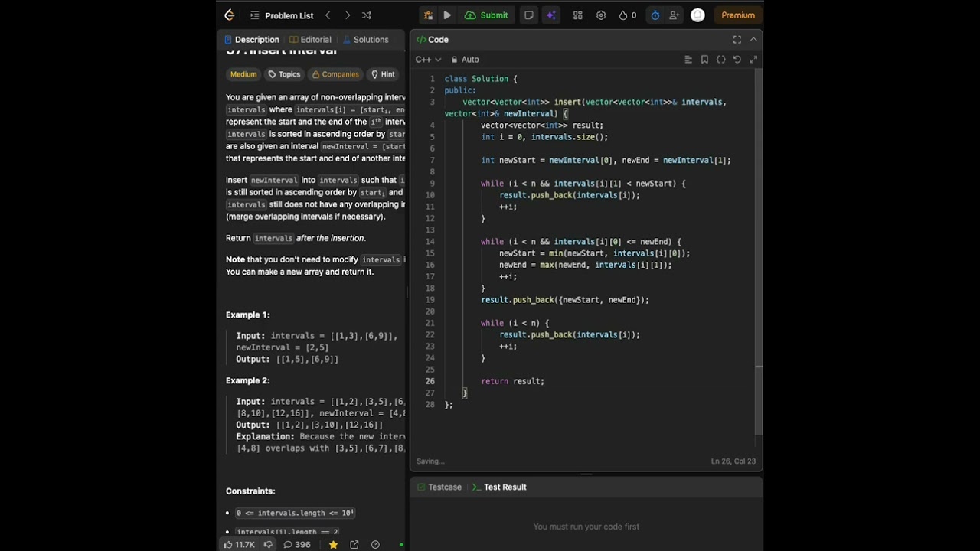Open the Problem List panel

click(282, 15)
